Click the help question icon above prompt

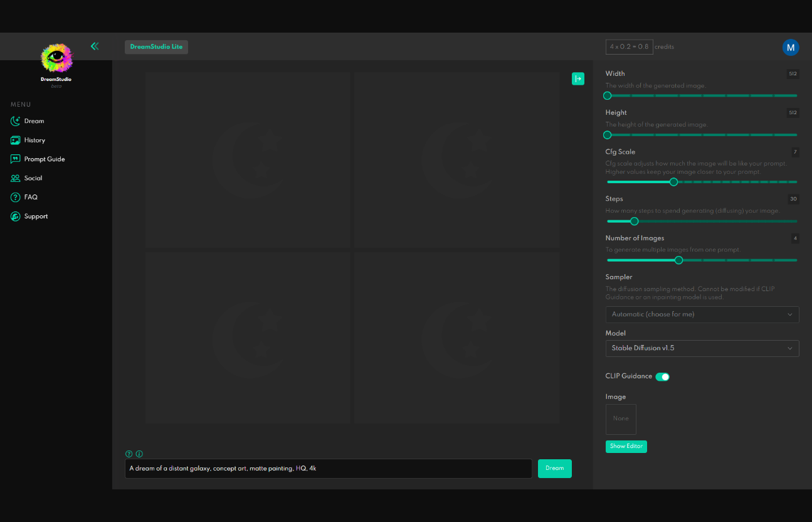(x=129, y=454)
